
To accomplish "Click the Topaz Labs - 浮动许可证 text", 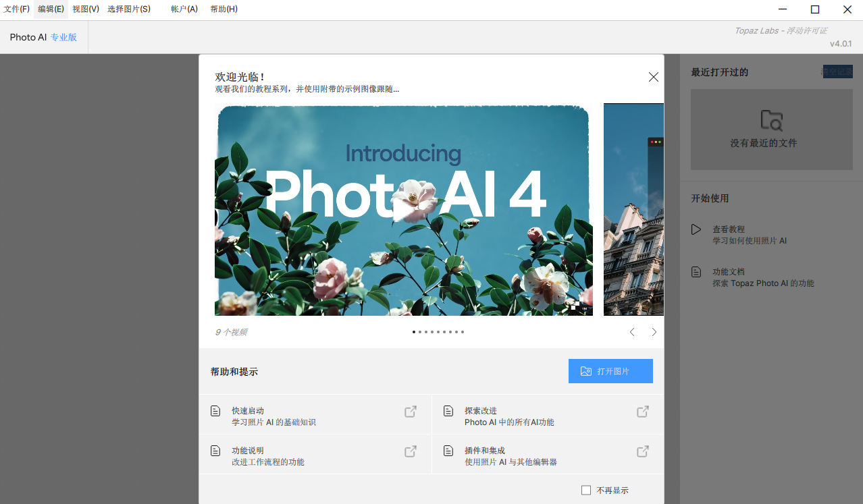I will [x=781, y=30].
